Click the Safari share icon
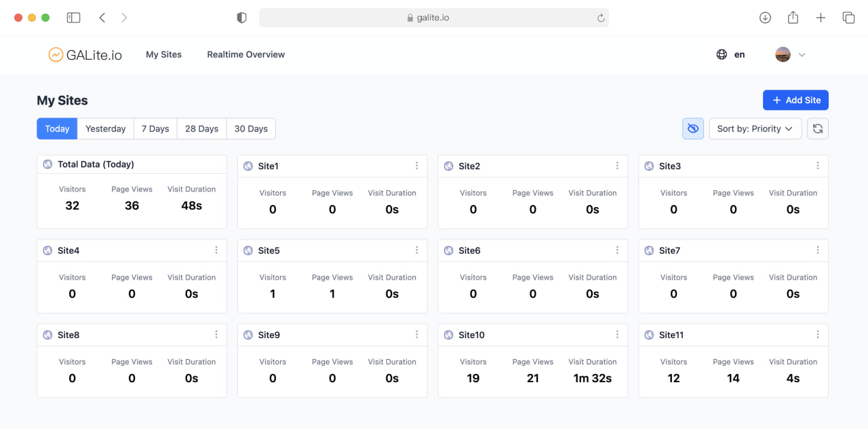This screenshot has width=868, height=429. click(x=793, y=18)
